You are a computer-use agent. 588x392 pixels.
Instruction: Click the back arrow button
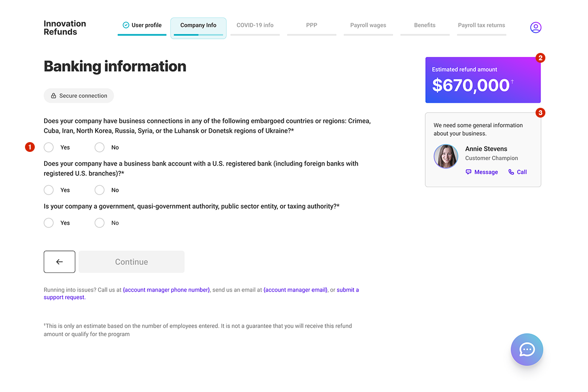(x=59, y=262)
